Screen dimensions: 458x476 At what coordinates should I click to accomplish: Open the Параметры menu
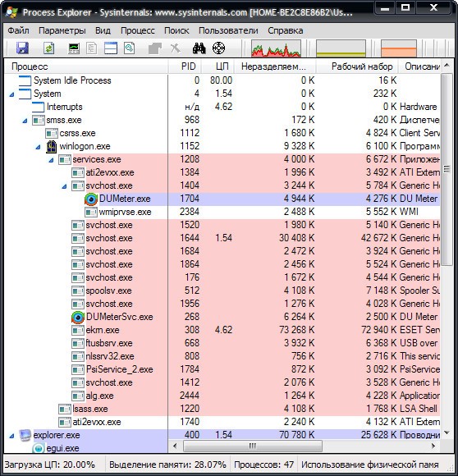pyautogui.click(x=62, y=30)
